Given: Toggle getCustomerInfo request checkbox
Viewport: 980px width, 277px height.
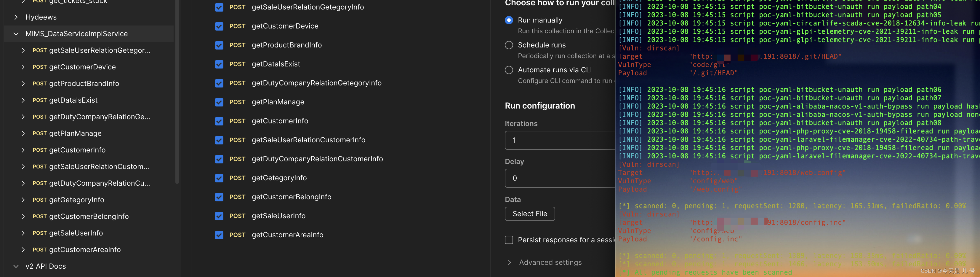Looking at the screenshot, I should [219, 121].
